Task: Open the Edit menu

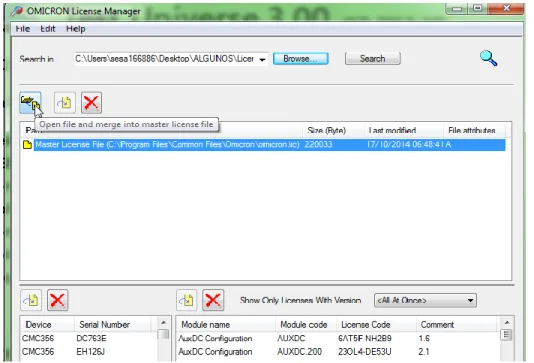Action: click(x=48, y=29)
